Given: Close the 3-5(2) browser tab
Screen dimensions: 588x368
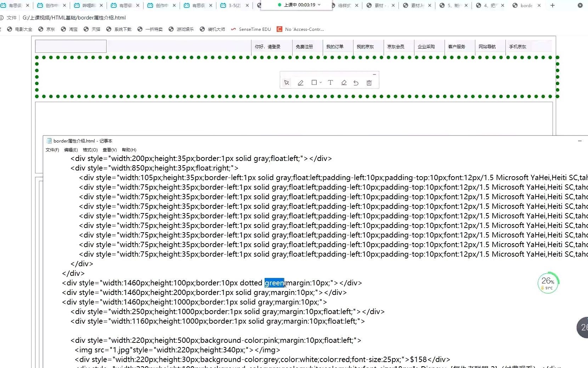Looking at the screenshot, I should 247,5.
